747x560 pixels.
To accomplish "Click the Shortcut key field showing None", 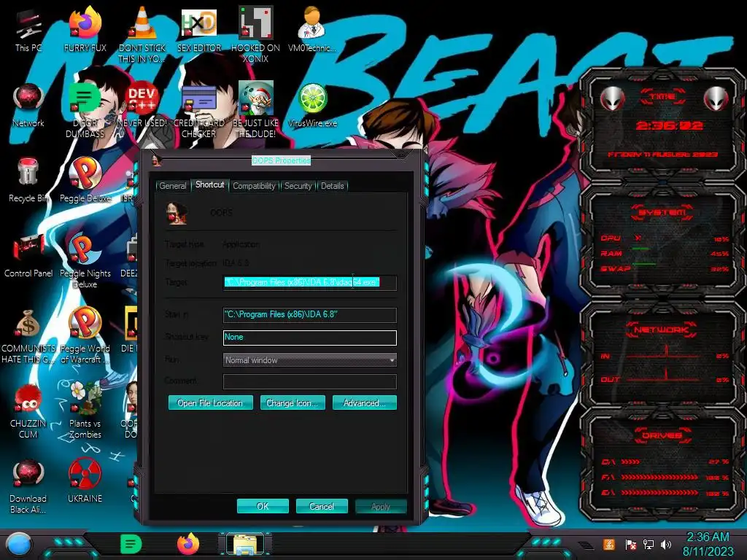I will [309, 337].
